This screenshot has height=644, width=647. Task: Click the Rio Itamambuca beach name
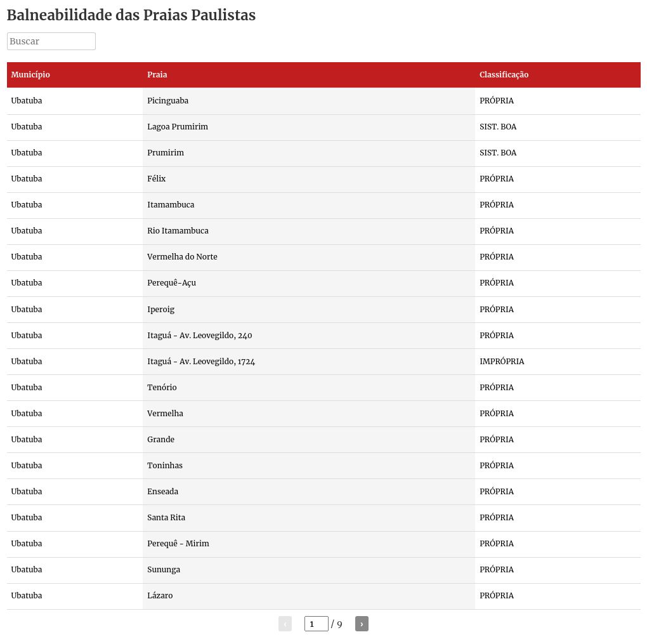click(178, 231)
